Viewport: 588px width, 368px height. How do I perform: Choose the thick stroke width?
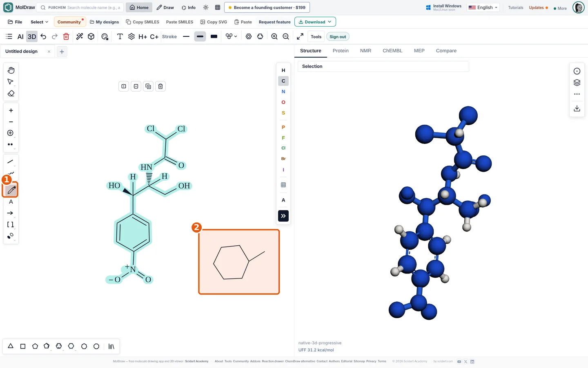click(214, 36)
